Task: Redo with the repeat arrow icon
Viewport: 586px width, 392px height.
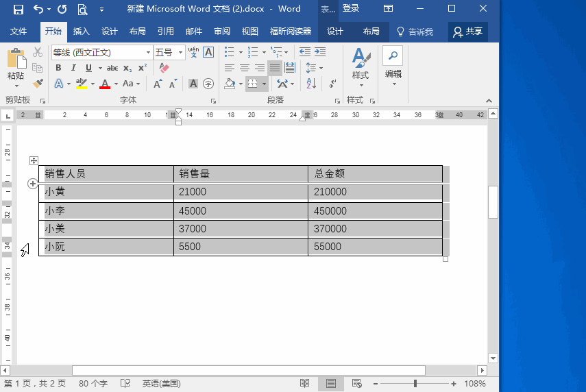Action: point(62,9)
